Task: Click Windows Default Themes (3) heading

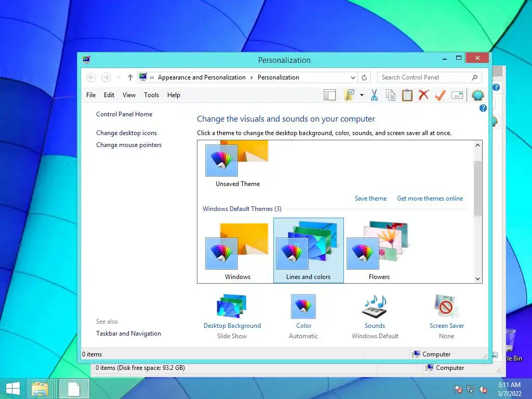Action: pyautogui.click(x=242, y=209)
